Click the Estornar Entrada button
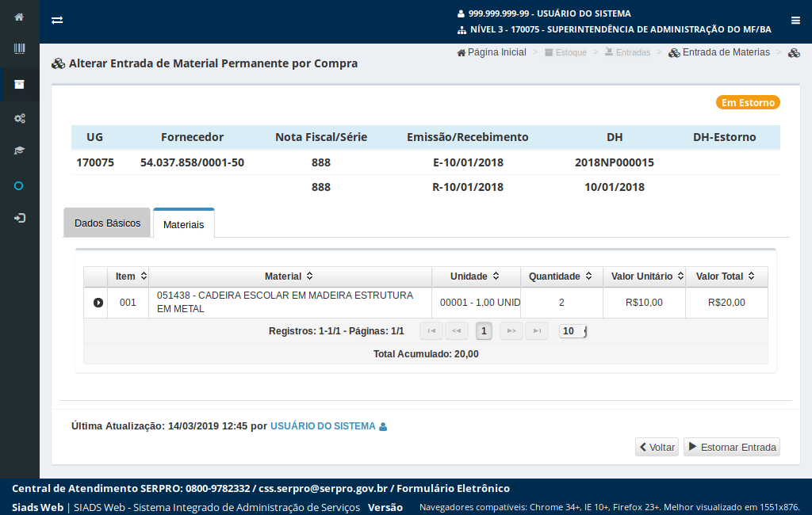This screenshot has width=812, height=515. coord(732,447)
